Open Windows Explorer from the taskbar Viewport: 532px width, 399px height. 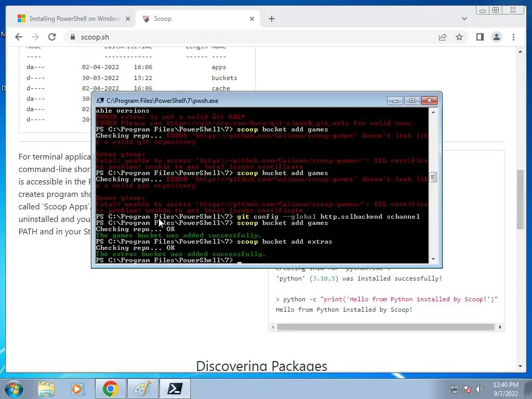[x=46, y=389]
